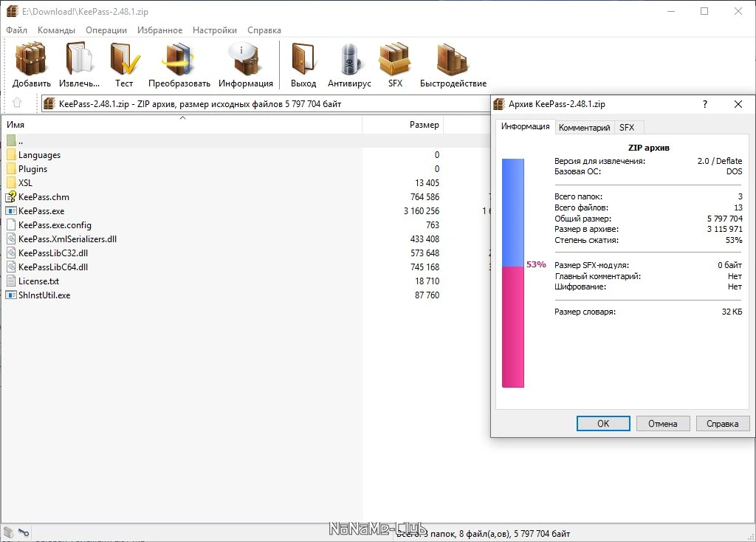
Task: Click the key password icon in status bar
Action: coord(24,532)
